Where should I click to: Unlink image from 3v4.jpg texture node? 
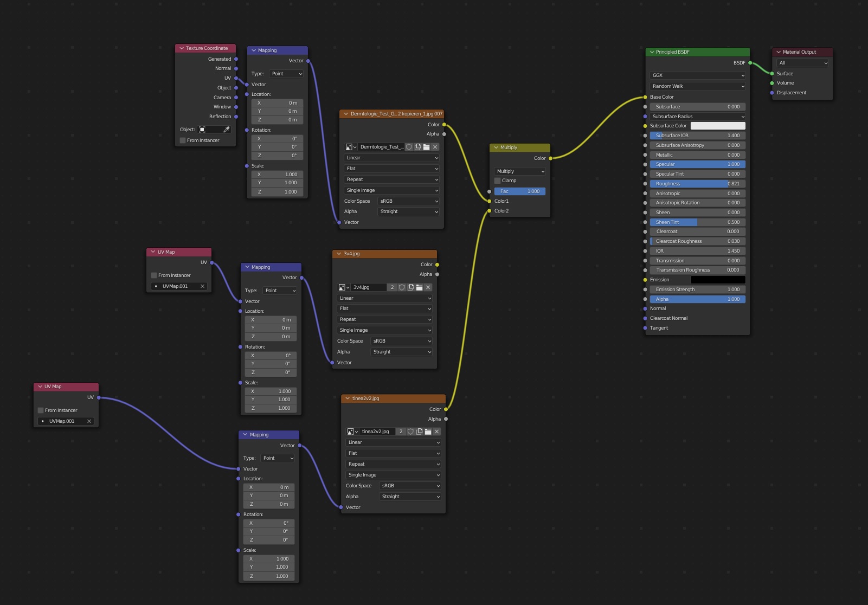click(428, 287)
